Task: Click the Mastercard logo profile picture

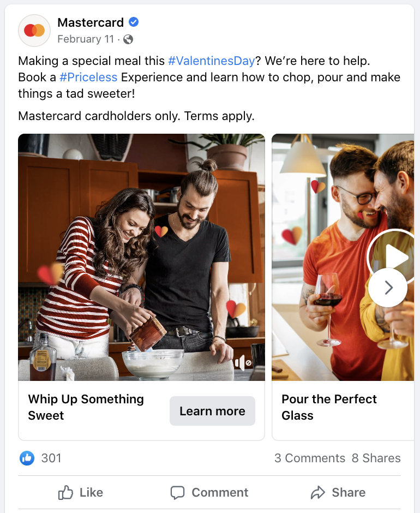Action: click(x=34, y=31)
